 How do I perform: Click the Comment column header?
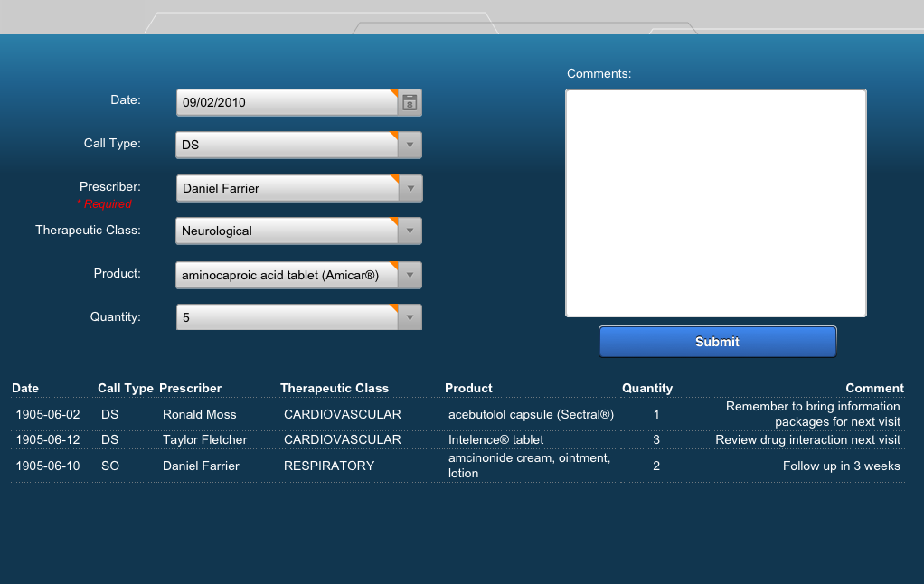pyautogui.click(x=874, y=389)
